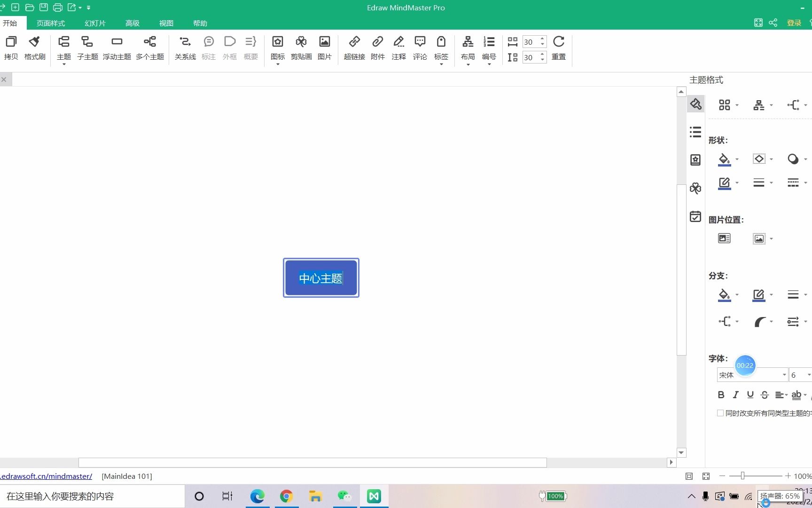Click the vertical spacing input field
812x508 pixels.
click(x=531, y=57)
